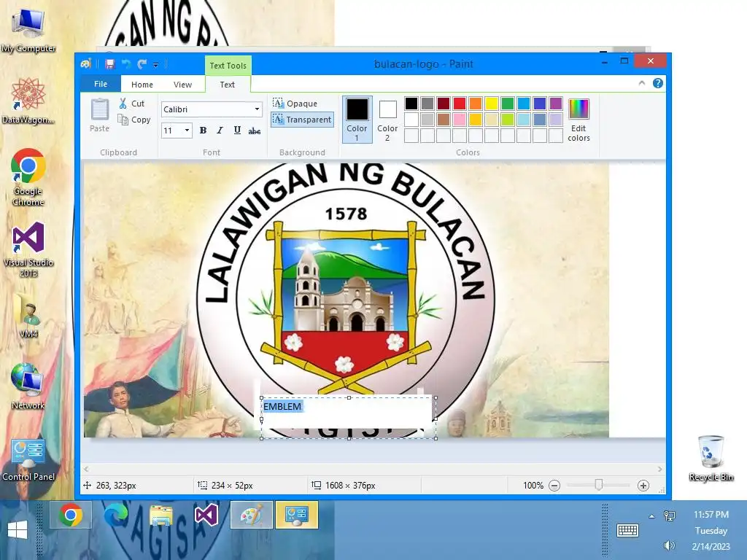
Task: Choose the purple color swatch
Action: (555, 104)
